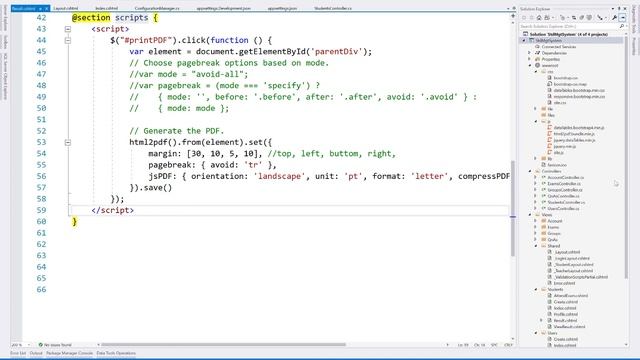Select Error.cshtml under Shared

(x=564, y=283)
